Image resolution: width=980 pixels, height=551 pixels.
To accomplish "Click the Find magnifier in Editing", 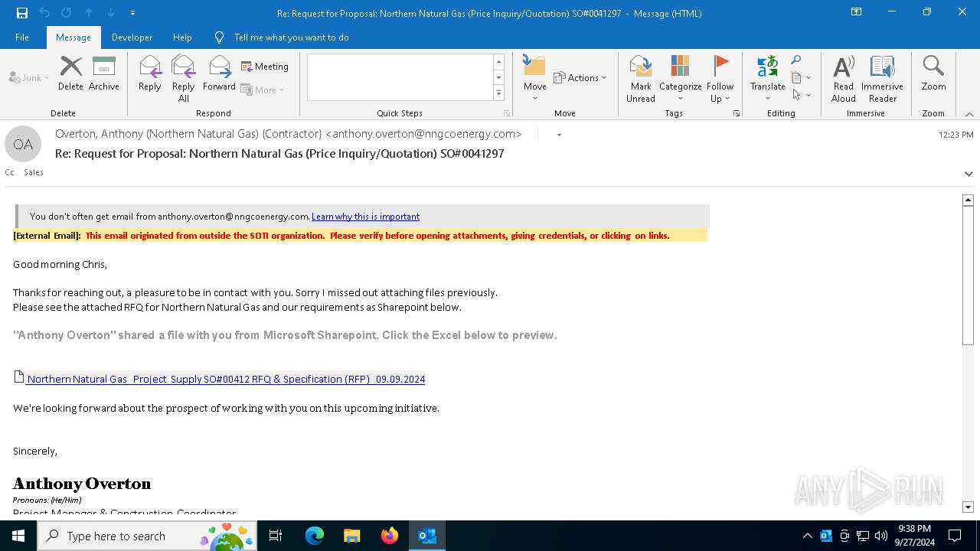I will pyautogui.click(x=796, y=60).
